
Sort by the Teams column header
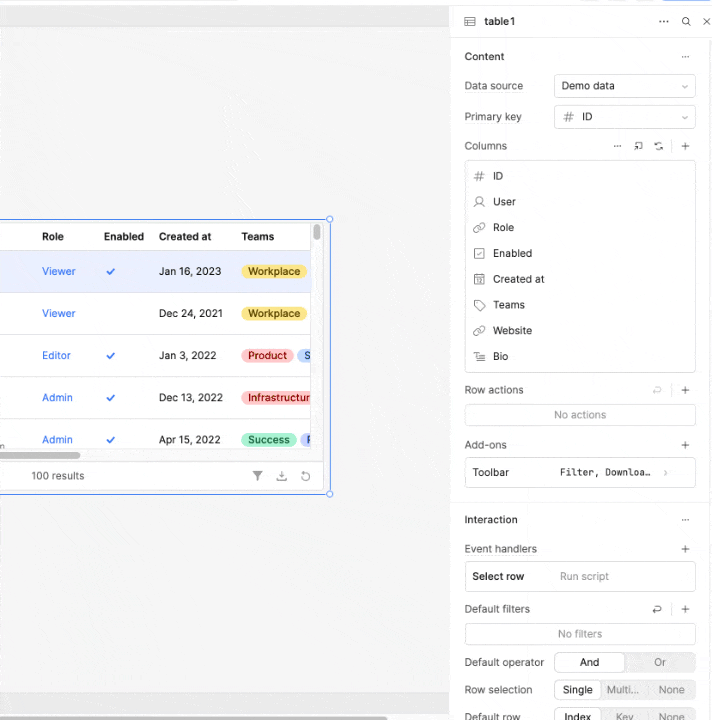pos(258,237)
